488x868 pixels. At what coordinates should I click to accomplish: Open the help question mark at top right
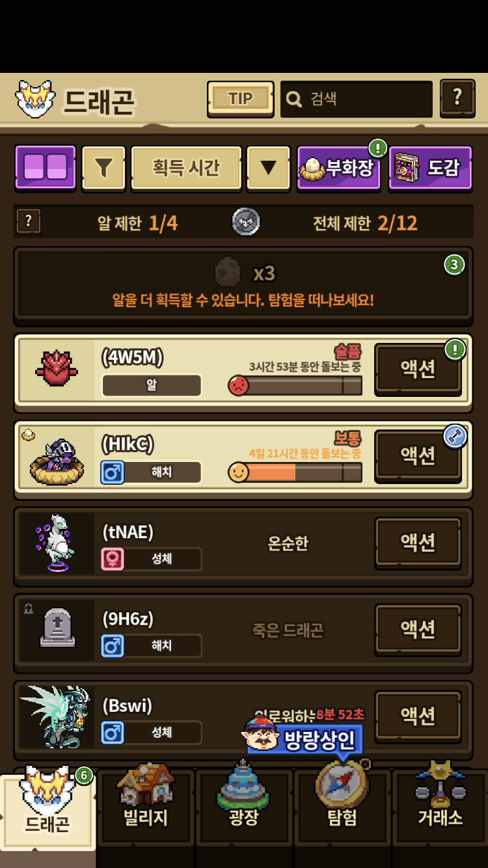coord(457,98)
